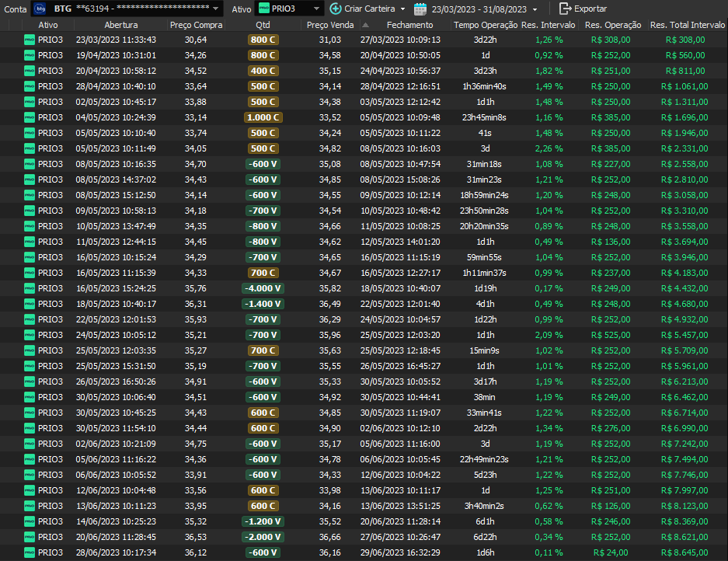Click PRIO3 icon in the 28/06/2023 row
The width and height of the screenshot is (728, 561).
point(30,552)
